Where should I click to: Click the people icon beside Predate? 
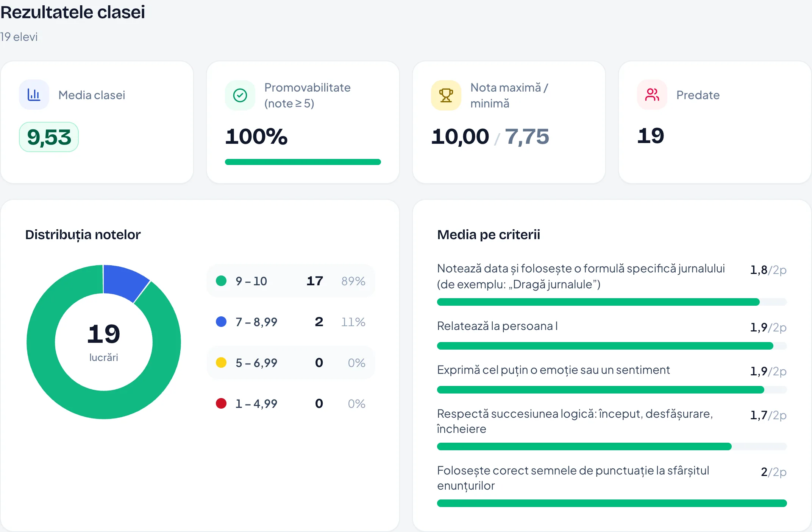[x=652, y=95]
